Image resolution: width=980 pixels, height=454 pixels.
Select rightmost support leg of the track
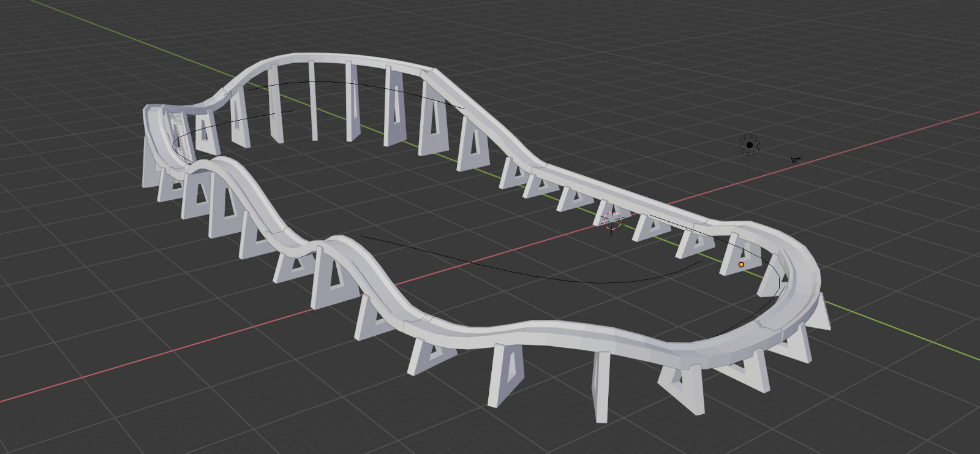pyautogui.click(x=821, y=312)
